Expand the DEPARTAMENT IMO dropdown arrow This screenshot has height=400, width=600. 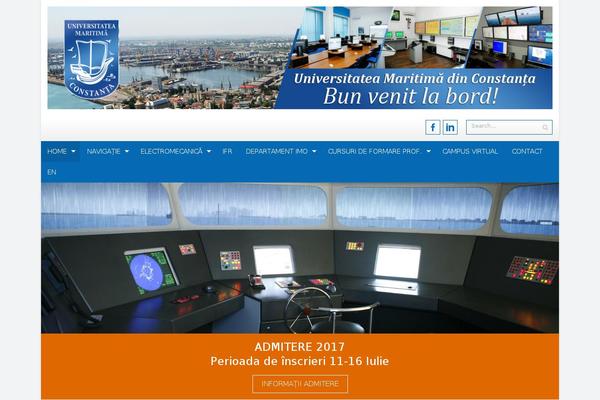click(x=314, y=151)
